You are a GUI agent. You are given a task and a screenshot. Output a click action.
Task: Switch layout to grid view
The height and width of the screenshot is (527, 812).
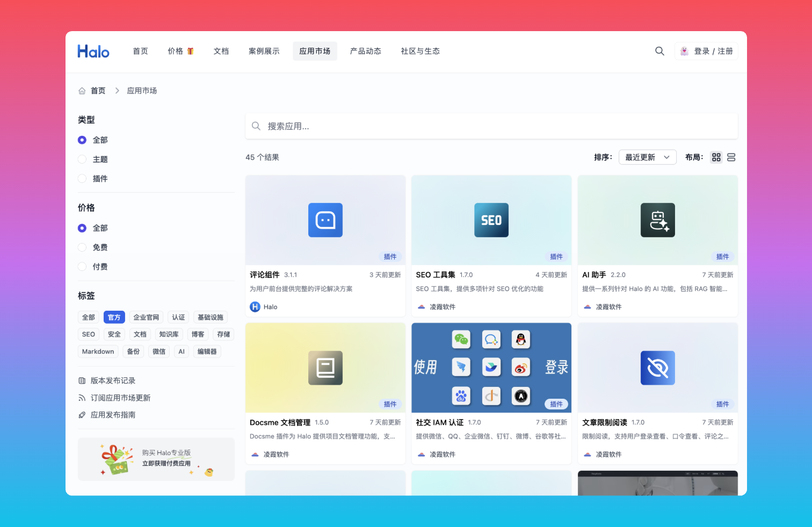point(716,157)
